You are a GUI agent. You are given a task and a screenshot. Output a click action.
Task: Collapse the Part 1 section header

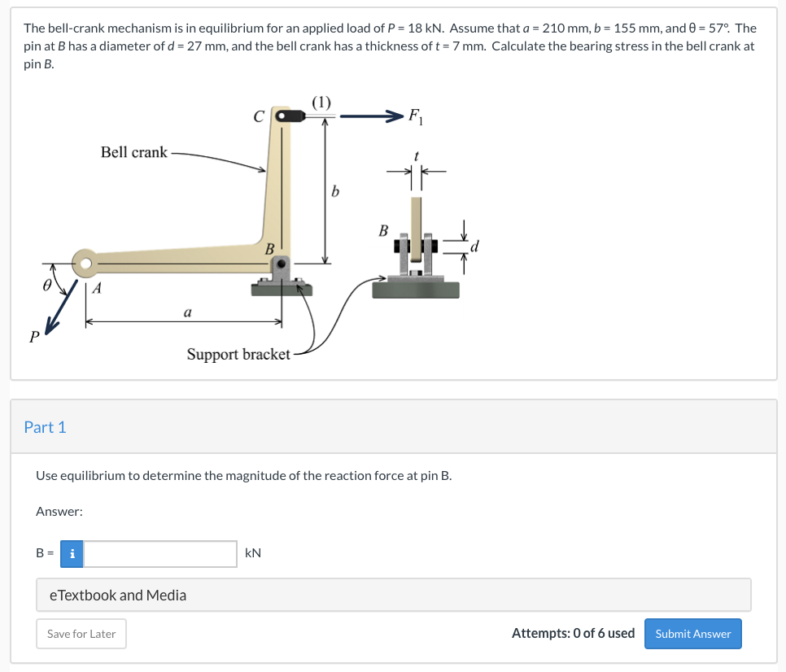click(x=46, y=427)
